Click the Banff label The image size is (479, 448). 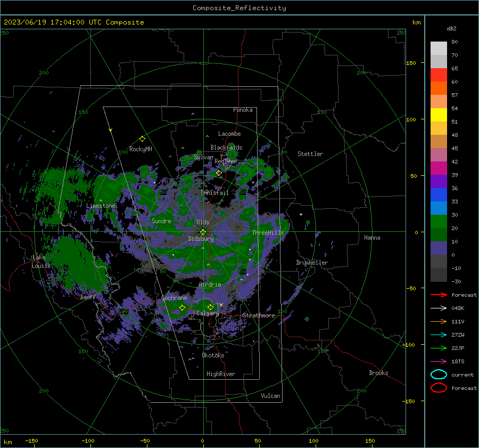[88, 297]
